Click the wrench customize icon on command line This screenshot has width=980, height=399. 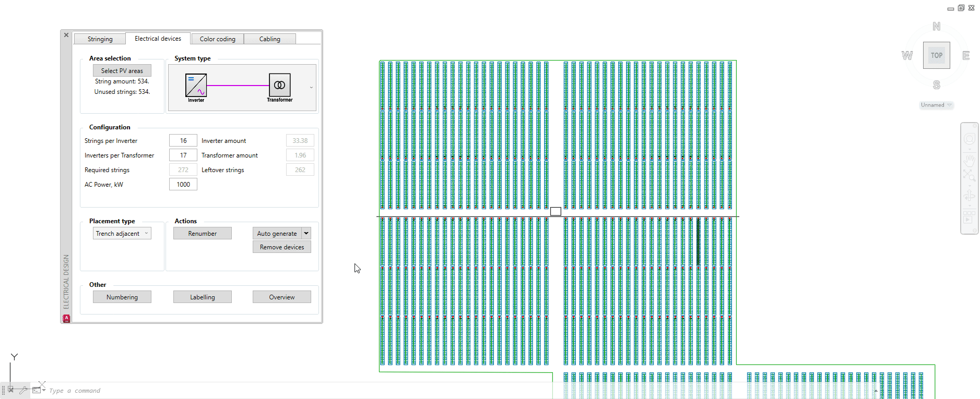click(x=23, y=390)
